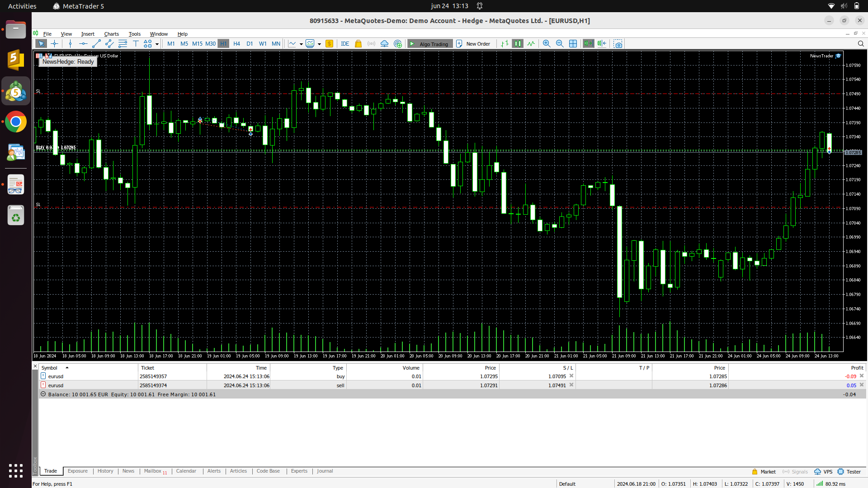Viewport: 868px width, 488px height.
Task: Select the trendline drawing tool
Action: pyautogui.click(x=96, y=44)
